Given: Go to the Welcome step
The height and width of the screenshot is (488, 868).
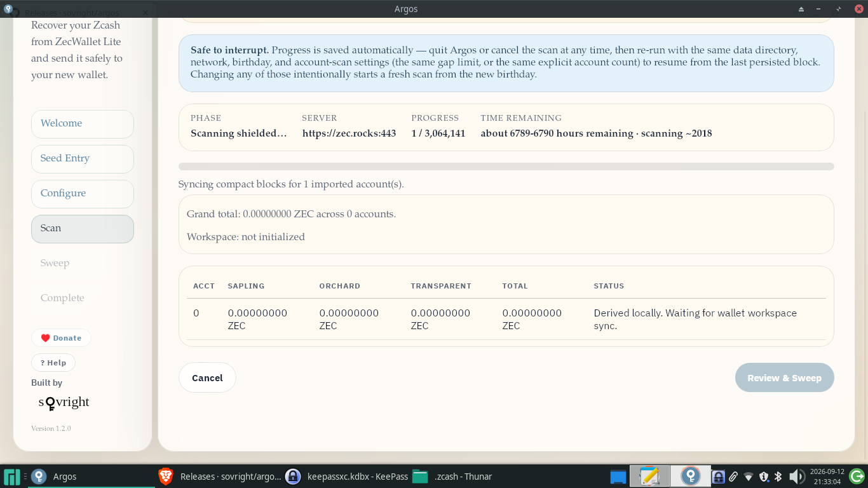Looking at the screenshot, I should point(83,124).
